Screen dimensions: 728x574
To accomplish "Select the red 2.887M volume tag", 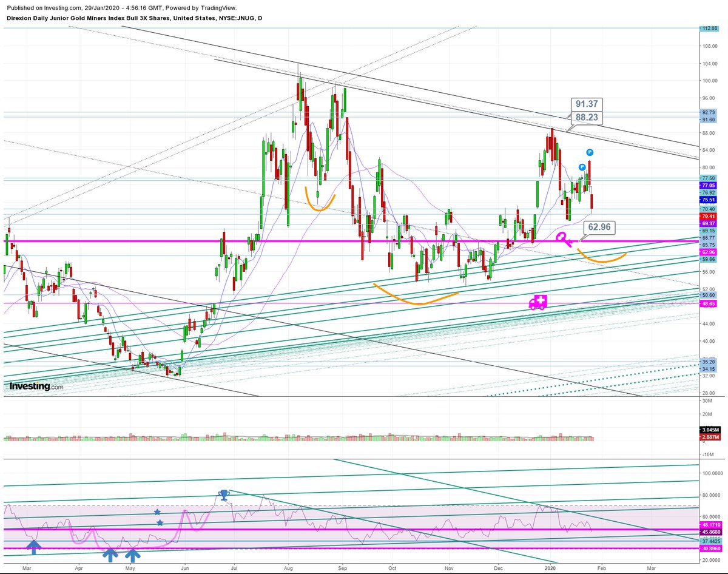I will coord(710,437).
